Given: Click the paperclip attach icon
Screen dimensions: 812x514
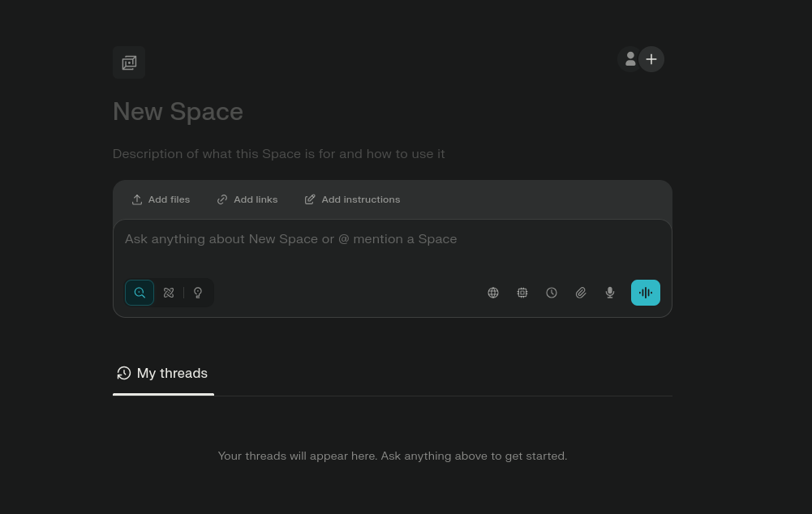Looking at the screenshot, I should coord(581,293).
